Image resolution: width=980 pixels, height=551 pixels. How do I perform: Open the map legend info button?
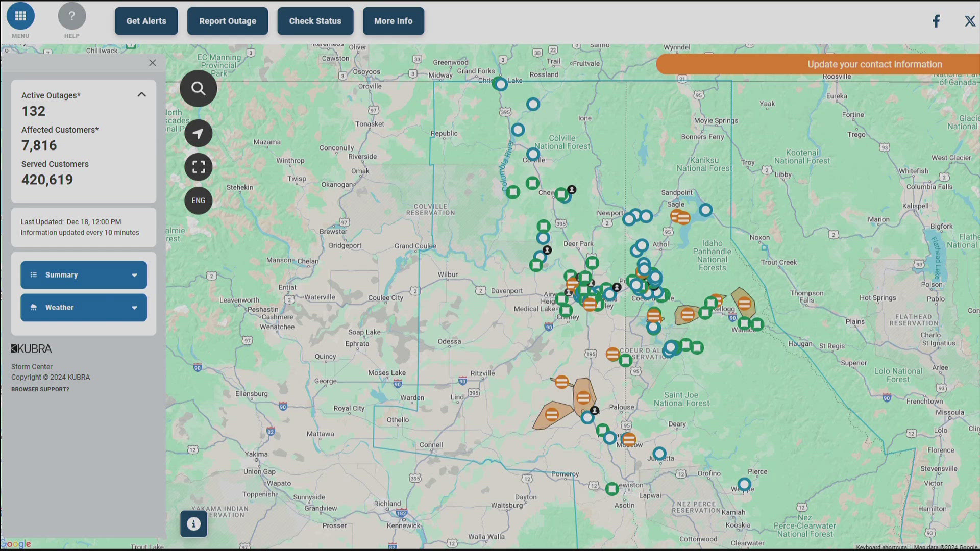193,523
